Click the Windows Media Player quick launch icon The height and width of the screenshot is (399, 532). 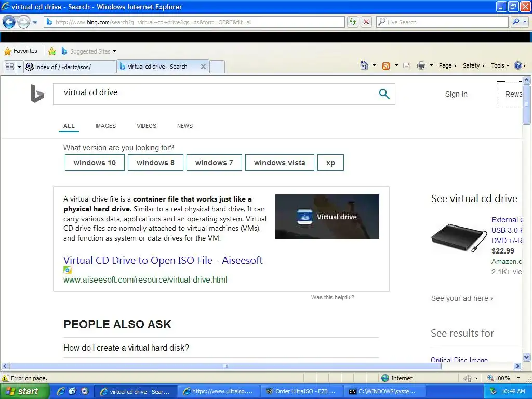pyautogui.click(x=85, y=391)
